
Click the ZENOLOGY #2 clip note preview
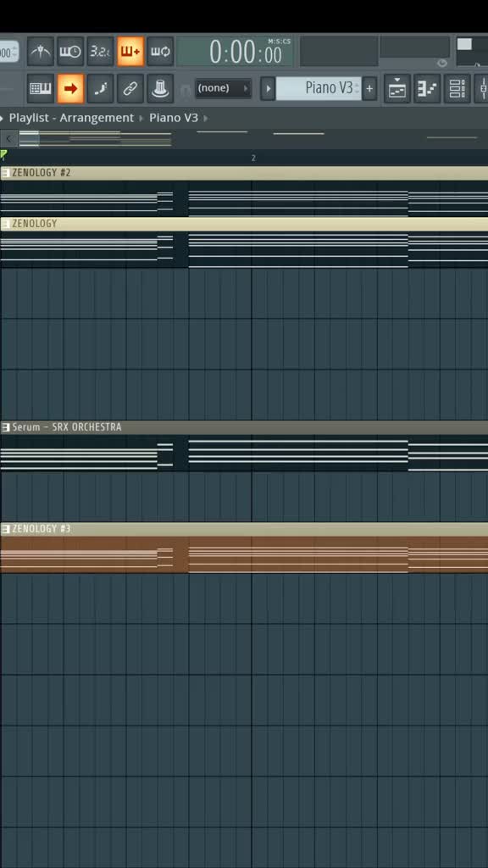pos(244,198)
